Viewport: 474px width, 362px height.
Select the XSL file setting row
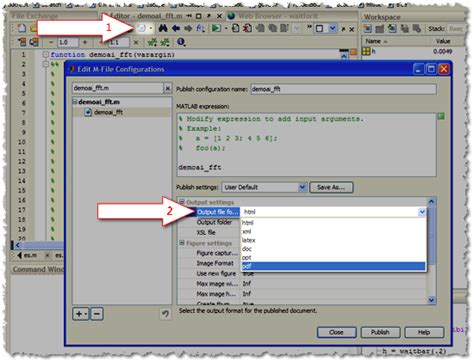point(206,232)
